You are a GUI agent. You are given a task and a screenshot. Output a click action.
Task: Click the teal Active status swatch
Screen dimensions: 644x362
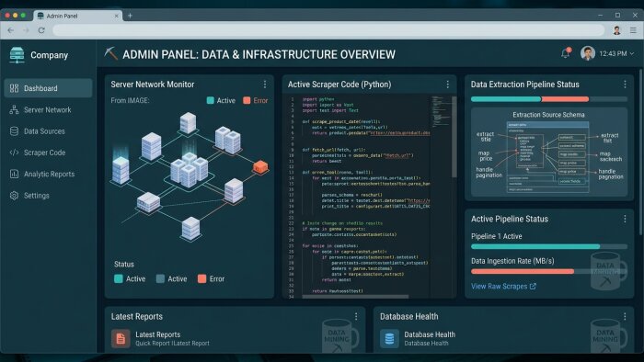(119, 278)
